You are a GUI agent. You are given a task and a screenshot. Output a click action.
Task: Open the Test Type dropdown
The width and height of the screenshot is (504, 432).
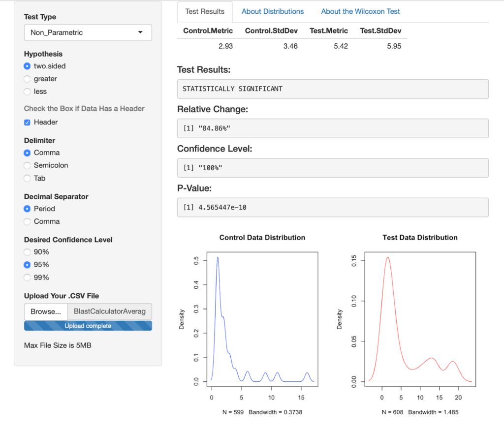pyautogui.click(x=88, y=32)
